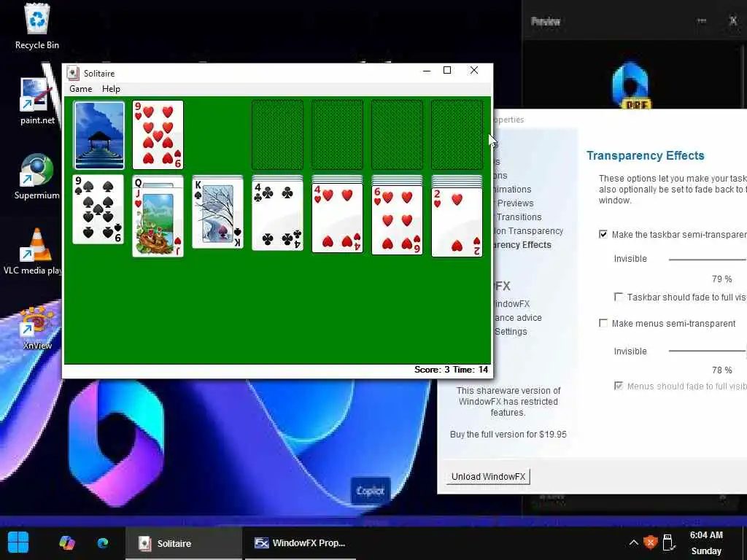Screen dimensions: 747x560
Task: Select the two of hearts card
Action: pyautogui.click(x=457, y=222)
